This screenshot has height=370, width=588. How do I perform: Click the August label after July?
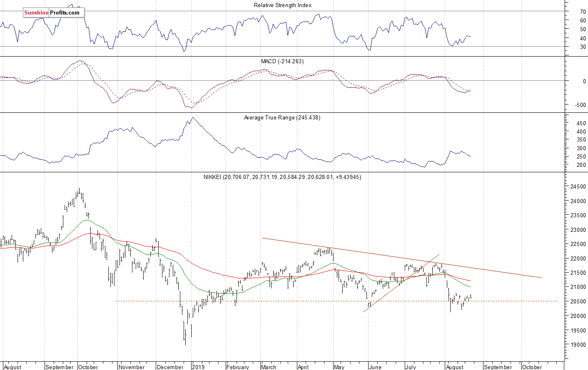coord(455,367)
